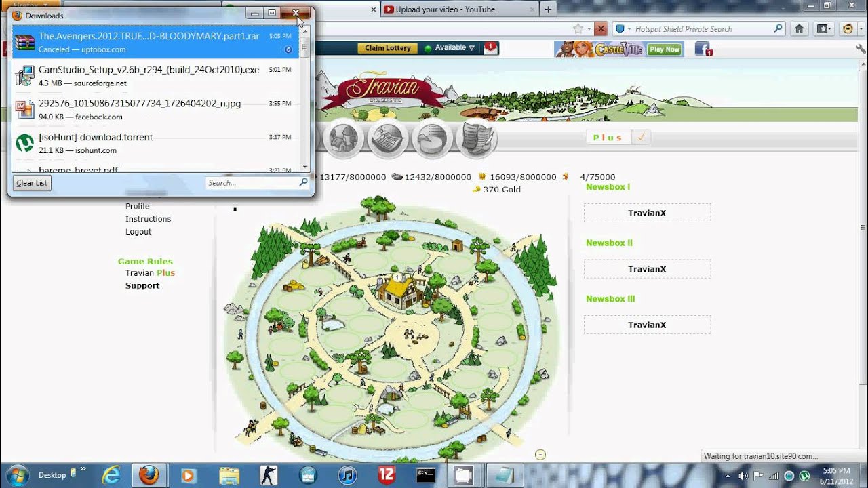868x488 pixels.
Task: Click TravianX under Newsbox III
Action: click(647, 325)
